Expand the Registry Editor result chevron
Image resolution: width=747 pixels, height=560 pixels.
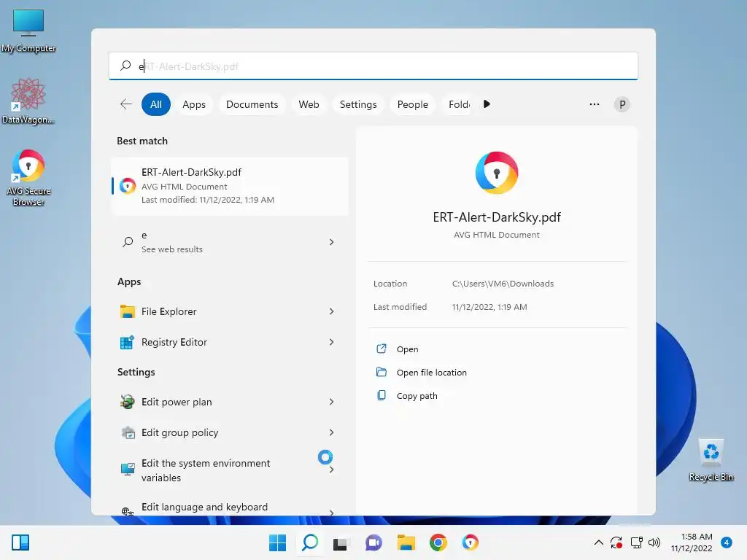point(332,342)
